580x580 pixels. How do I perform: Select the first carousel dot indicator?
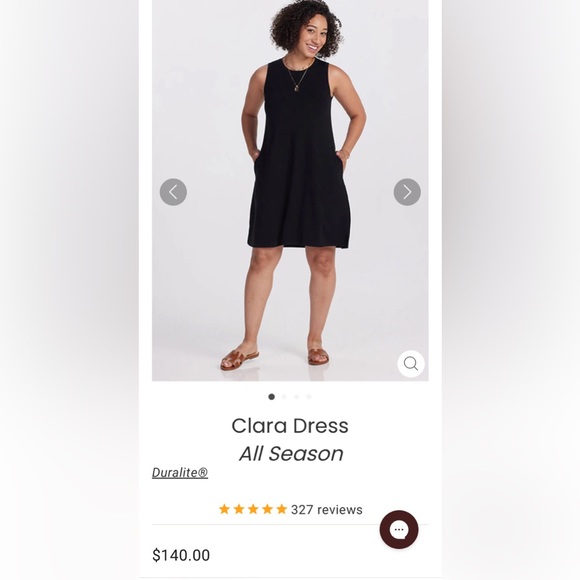point(272,397)
